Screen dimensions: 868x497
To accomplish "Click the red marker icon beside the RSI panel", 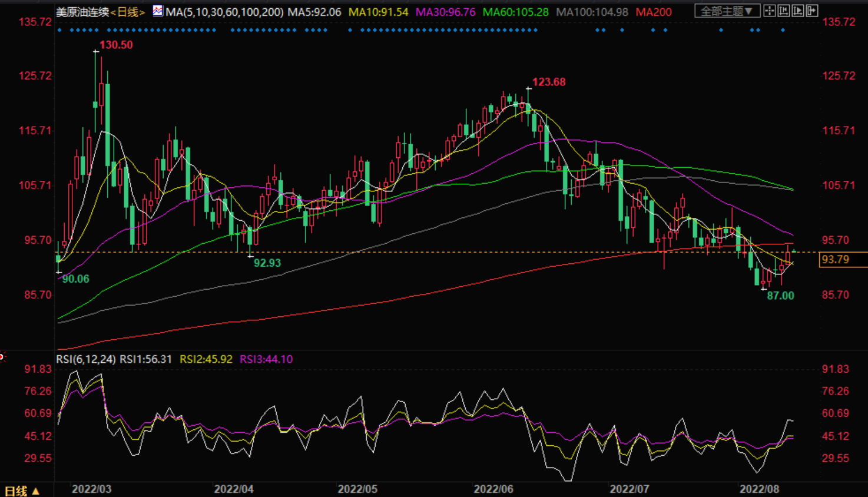I will tap(2, 357).
